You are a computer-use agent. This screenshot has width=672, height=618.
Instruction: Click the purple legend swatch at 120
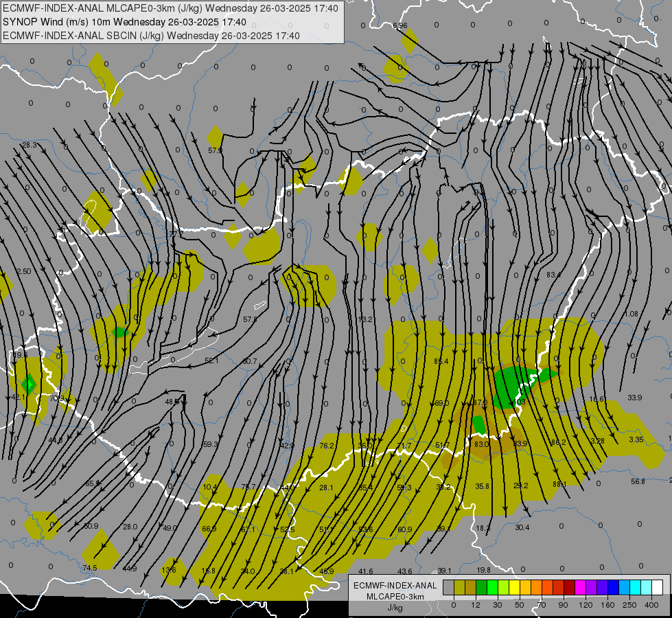[x=592, y=588]
